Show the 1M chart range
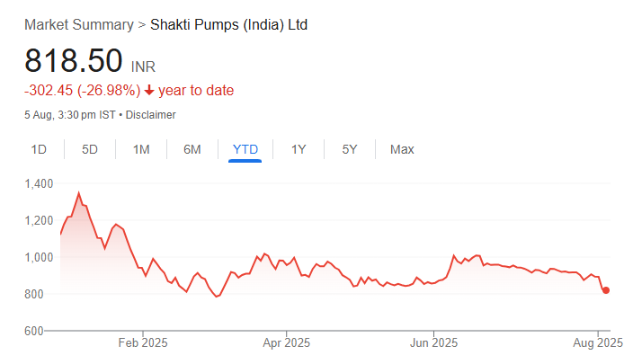Screen dimensions: 633x364 pyautogui.click(x=141, y=149)
